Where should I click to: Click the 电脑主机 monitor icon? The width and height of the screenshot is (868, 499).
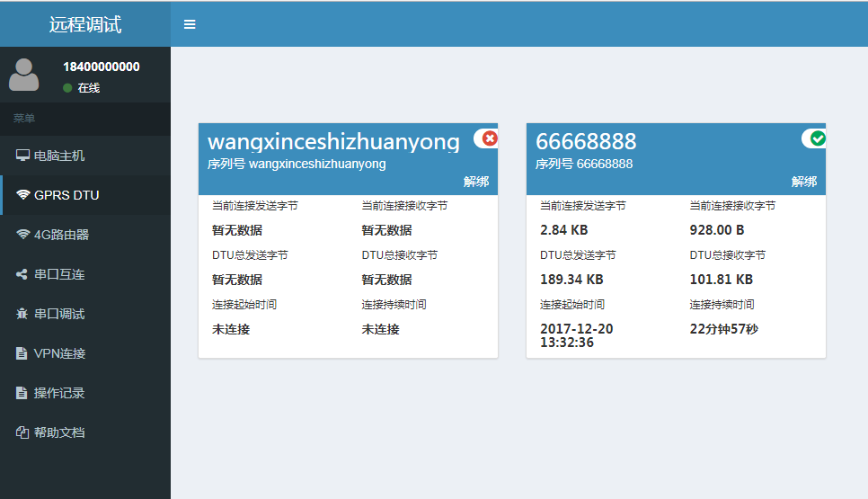coord(22,156)
